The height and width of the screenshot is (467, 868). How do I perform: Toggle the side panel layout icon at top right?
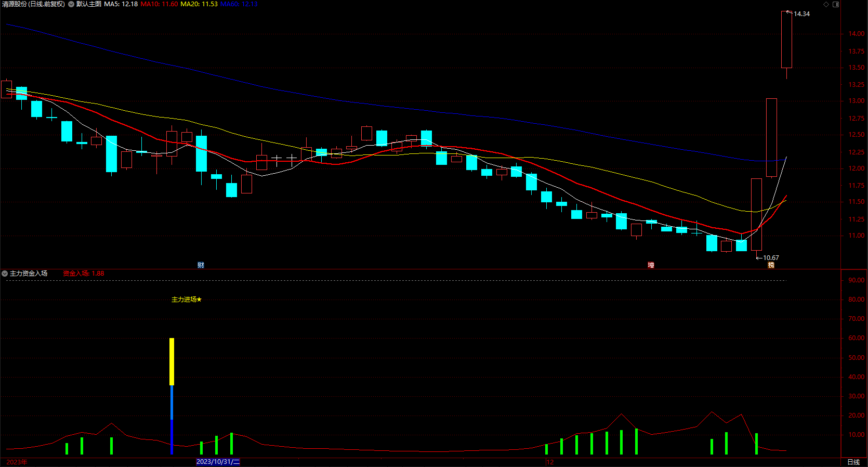[836, 4]
